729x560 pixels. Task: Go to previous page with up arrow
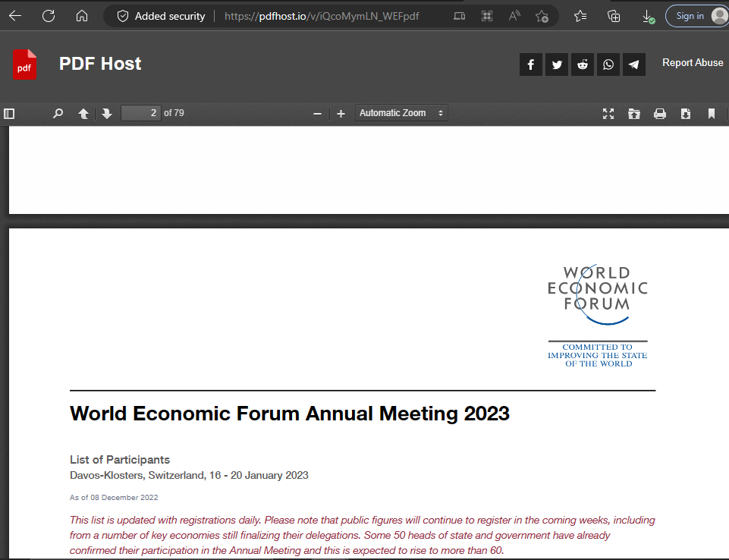83,114
